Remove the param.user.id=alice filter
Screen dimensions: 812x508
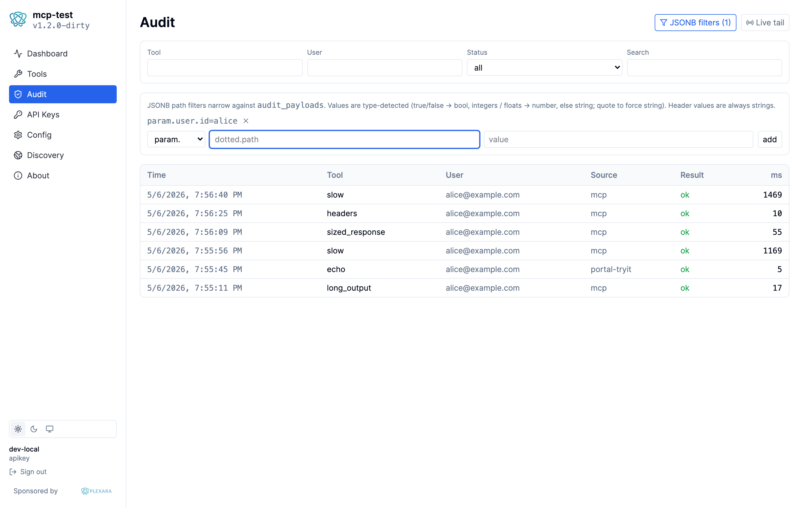click(x=246, y=121)
